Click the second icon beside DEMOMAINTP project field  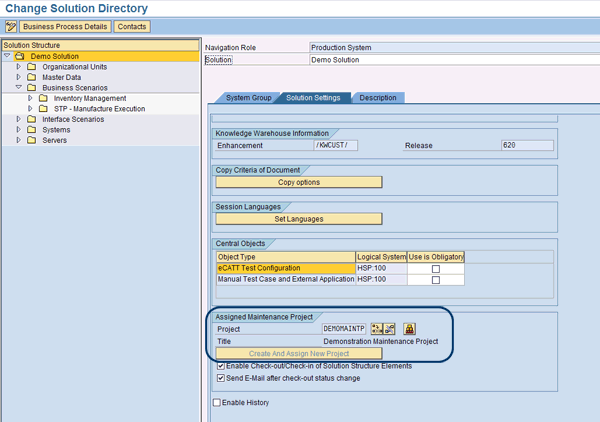click(x=389, y=328)
